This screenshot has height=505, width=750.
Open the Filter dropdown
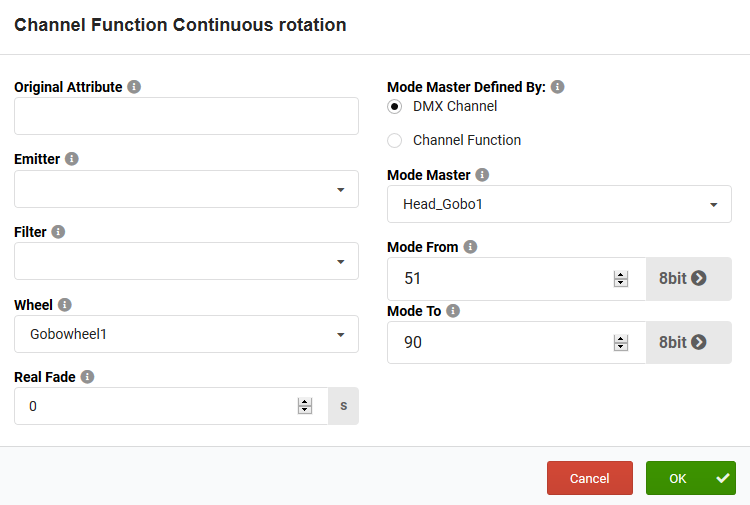[x=187, y=261]
